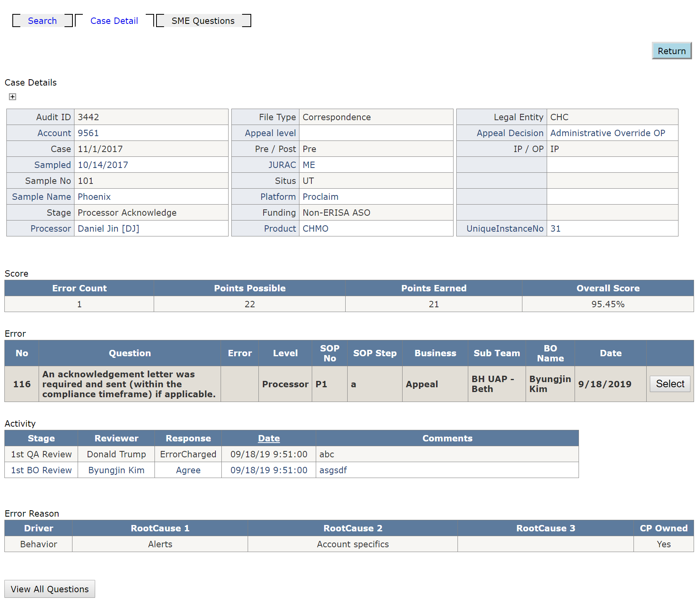Click comment abc cell
Screen dimensions: 700x603
coord(447,454)
